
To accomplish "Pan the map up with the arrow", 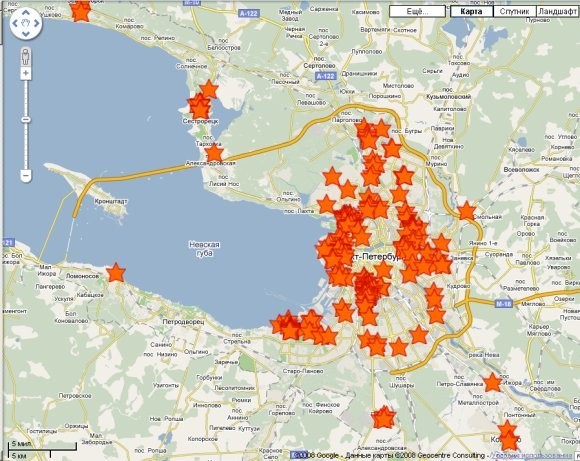I will click(x=26, y=13).
